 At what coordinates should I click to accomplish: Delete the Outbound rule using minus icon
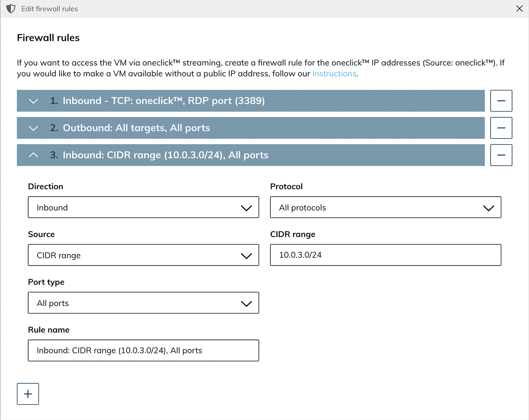(x=501, y=128)
